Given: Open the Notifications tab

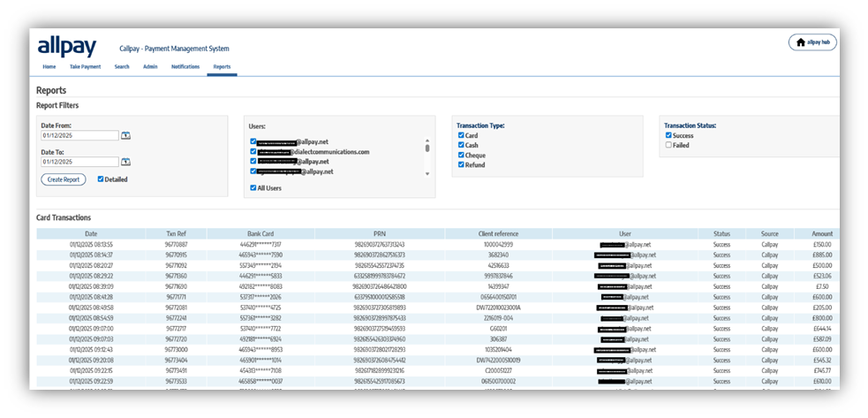Looking at the screenshot, I should click(185, 66).
